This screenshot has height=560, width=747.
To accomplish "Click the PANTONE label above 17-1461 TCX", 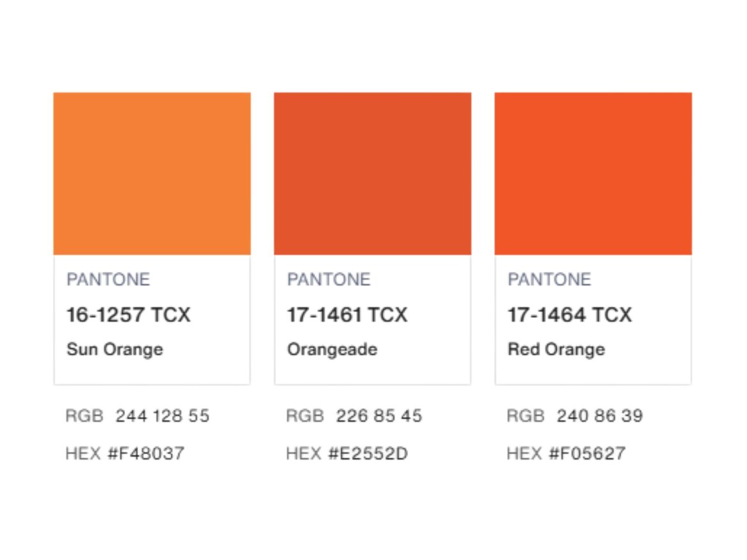I will 329,280.
